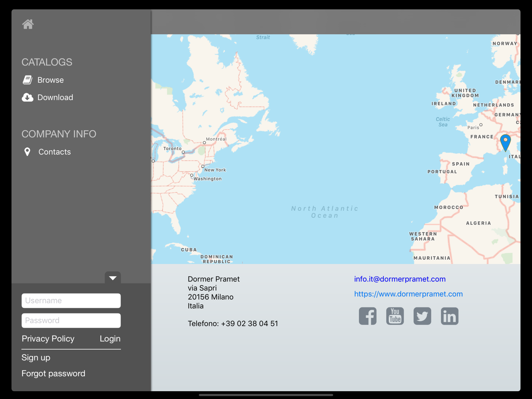Click the Download menu entry

(55, 97)
